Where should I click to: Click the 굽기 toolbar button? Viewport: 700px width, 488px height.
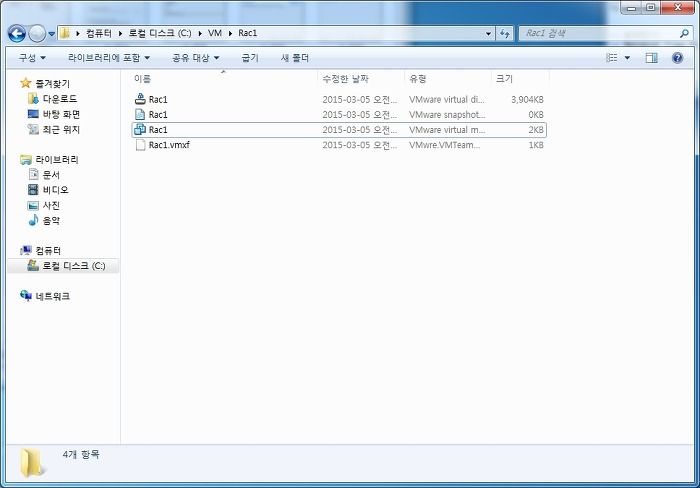tap(250, 58)
